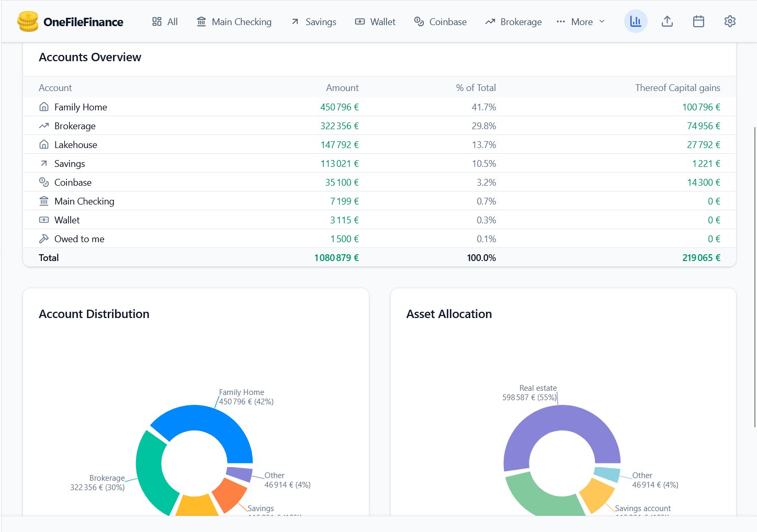This screenshot has width=757, height=532.
Task: Click the trend arrow icon next to Brokerage
Action: (44, 126)
